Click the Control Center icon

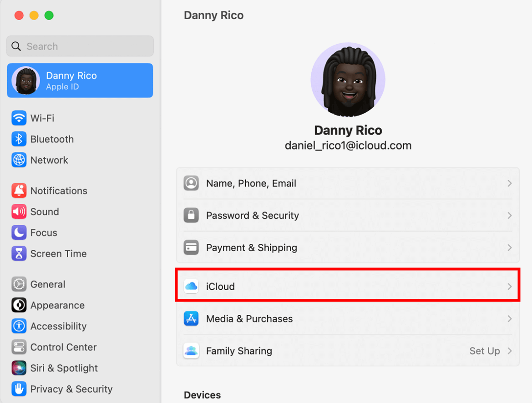pyautogui.click(x=19, y=347)
